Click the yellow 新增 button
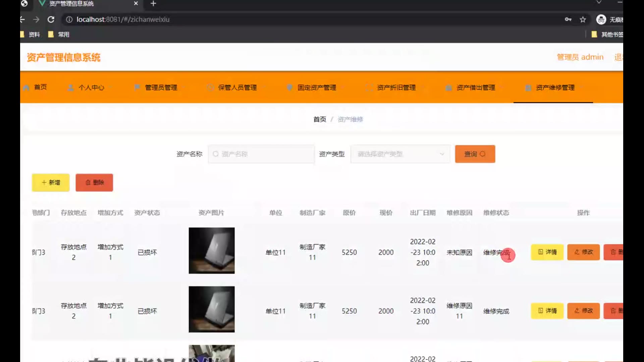Image resolution: width=644 pixels, height=362 pixels. [51, 182]
